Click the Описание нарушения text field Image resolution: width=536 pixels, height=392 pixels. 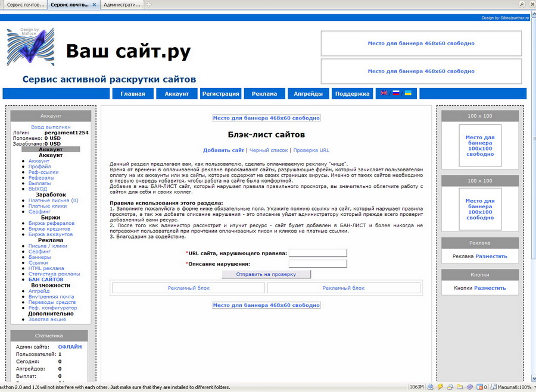click(x=317, y=264)
